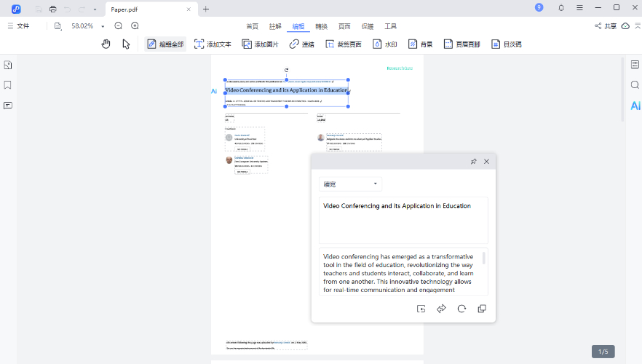Select the arrow pointer tool
Viewport: 642px width, 364px height.
(x=126, y=44)
